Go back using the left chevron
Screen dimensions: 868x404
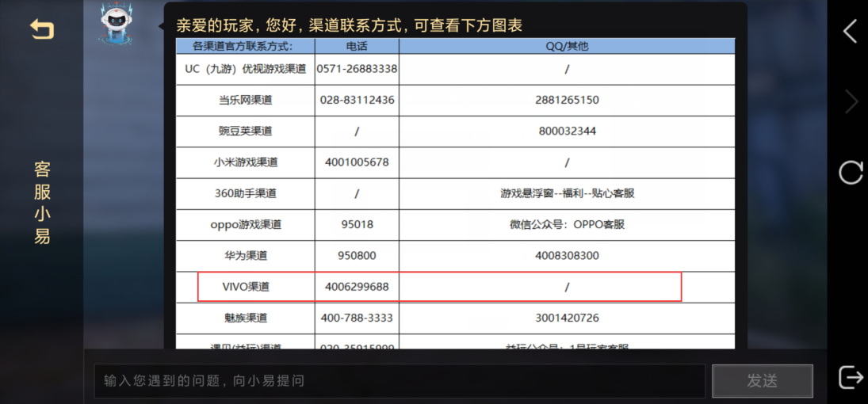point(850,31)
